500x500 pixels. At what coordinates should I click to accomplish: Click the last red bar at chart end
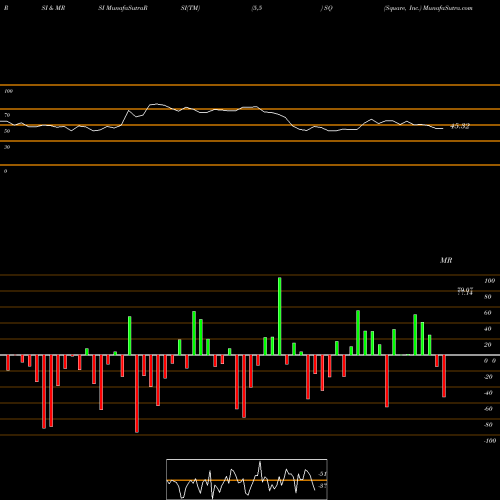coord(444,376)
